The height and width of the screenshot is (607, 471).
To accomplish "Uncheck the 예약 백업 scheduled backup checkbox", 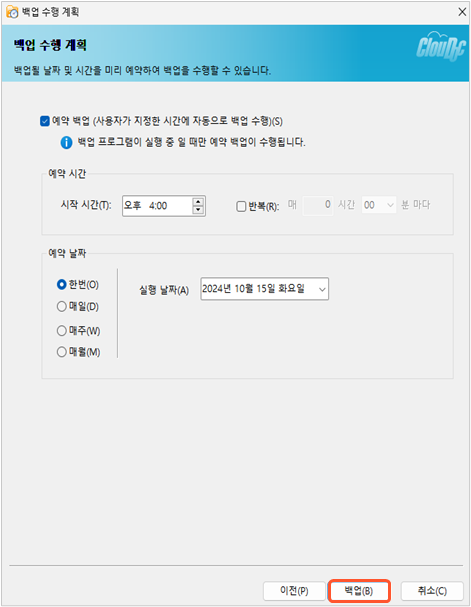I will [45, 121].
